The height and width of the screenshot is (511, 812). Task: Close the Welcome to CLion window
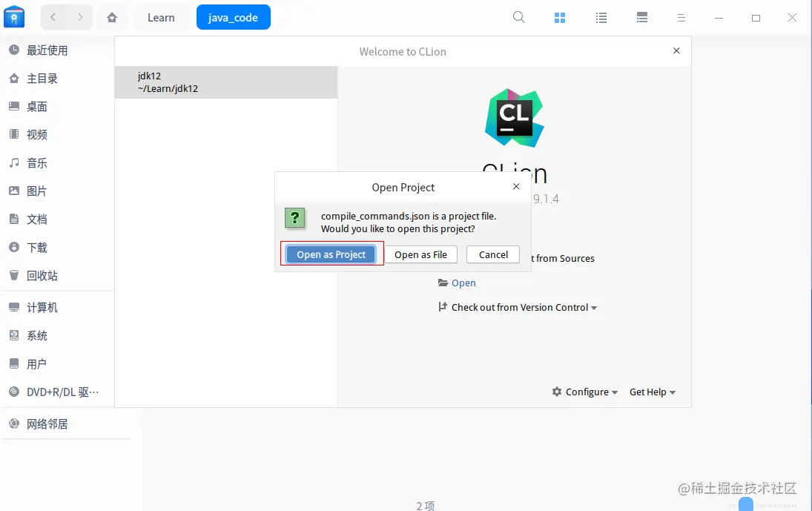click(x=676, y=50)
